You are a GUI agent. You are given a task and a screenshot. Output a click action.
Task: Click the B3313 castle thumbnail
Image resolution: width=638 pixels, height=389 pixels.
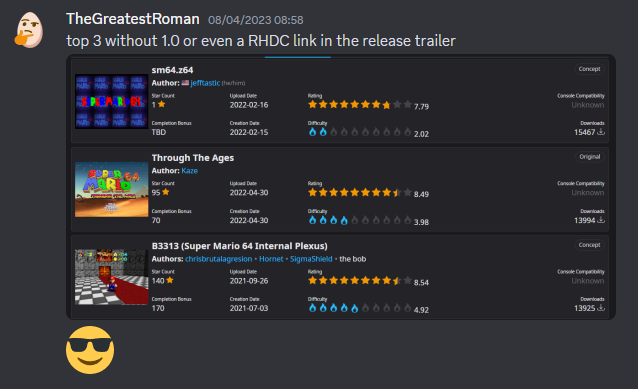point(111,277)
